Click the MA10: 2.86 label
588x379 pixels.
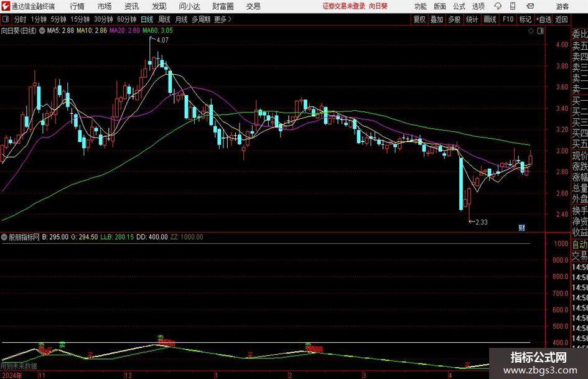click(91, 30)
